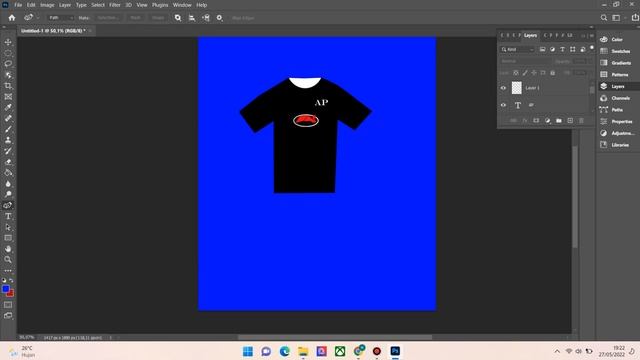Click the Layer 1 thumbnail
The image size is (640, 360).
(x=517, y=88)
